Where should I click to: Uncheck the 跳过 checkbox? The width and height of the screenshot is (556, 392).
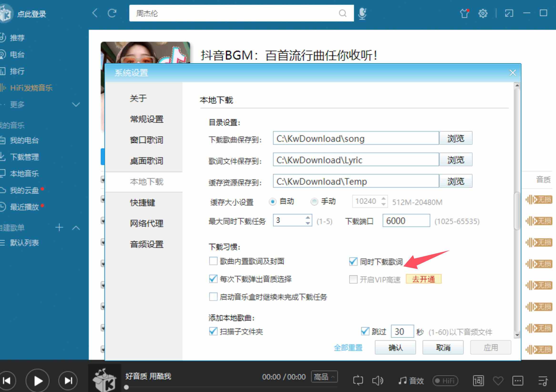(x=365, y=331)
